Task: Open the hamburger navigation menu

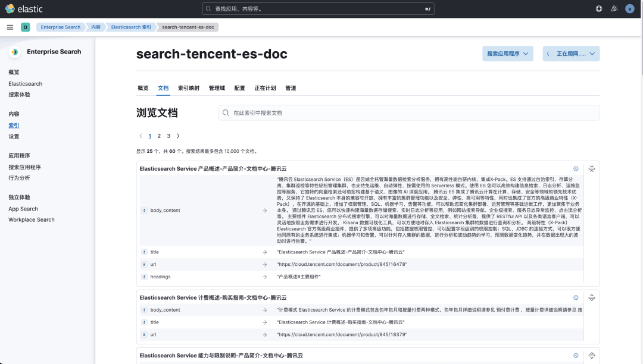Action: pyautogui.click(x=10, y=27)
